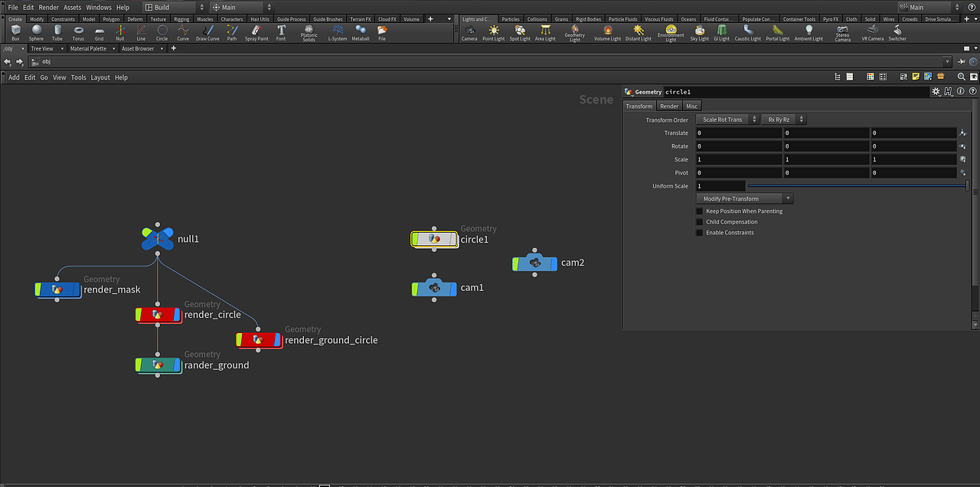This screenshot has height=487, width=980.
Task: Open the Main radial menu selector
Action: (x=242, y=7)
